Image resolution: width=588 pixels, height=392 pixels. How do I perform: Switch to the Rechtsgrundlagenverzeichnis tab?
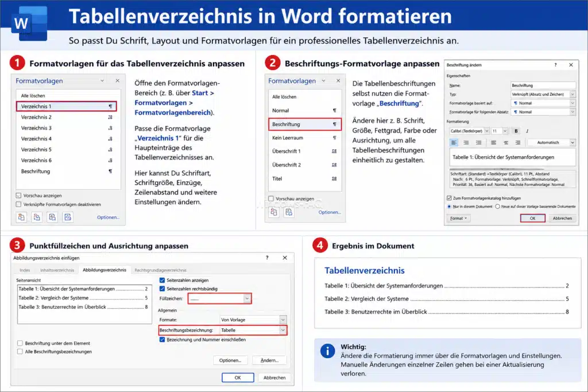(x=161, y=270)
